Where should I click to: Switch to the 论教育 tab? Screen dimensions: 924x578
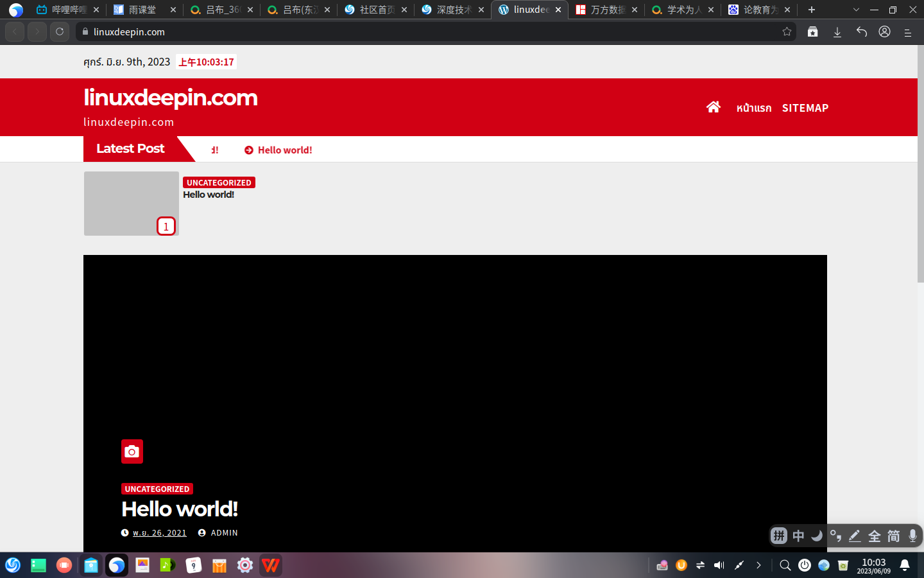tap(760, 10)
